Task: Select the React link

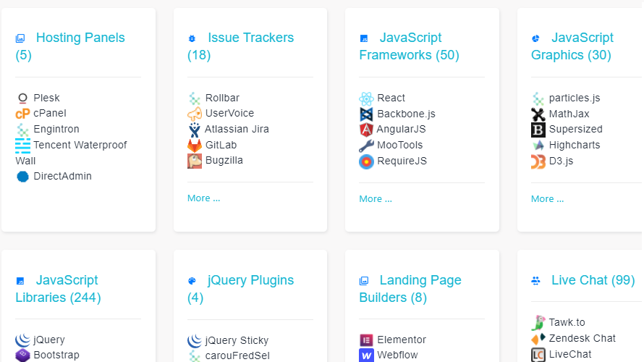Action: coord(391,98)
